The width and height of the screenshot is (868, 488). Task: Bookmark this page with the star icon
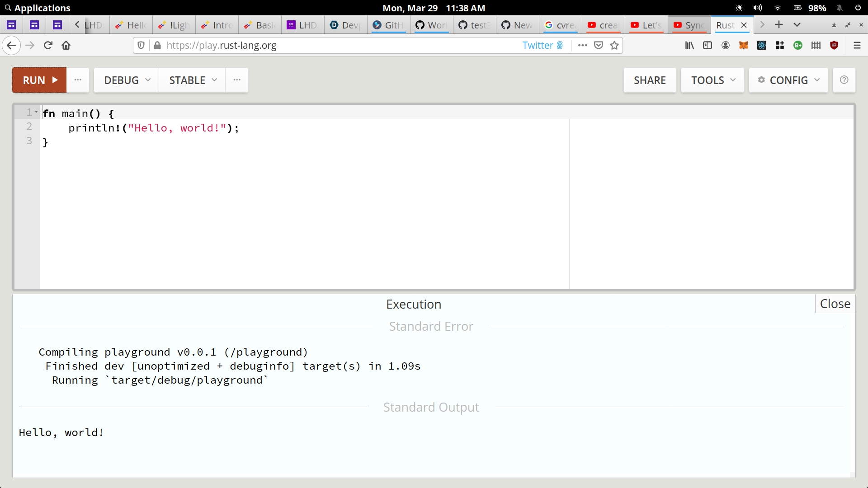click(614, 45)
